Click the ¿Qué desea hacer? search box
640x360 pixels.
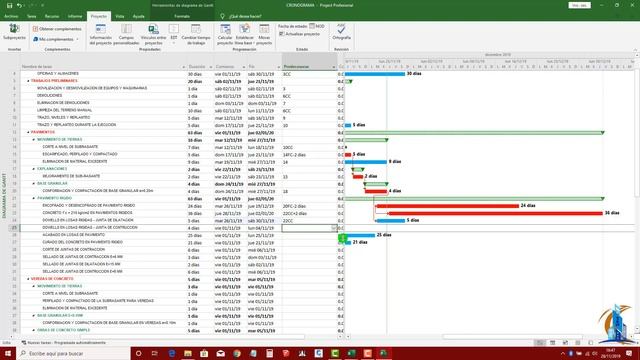point(245,16)
